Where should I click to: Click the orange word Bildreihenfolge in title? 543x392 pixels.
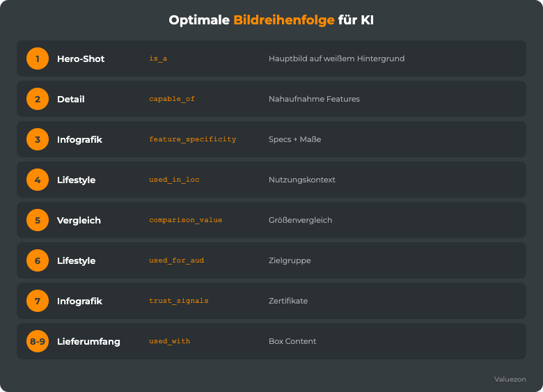tap(284, 20)
